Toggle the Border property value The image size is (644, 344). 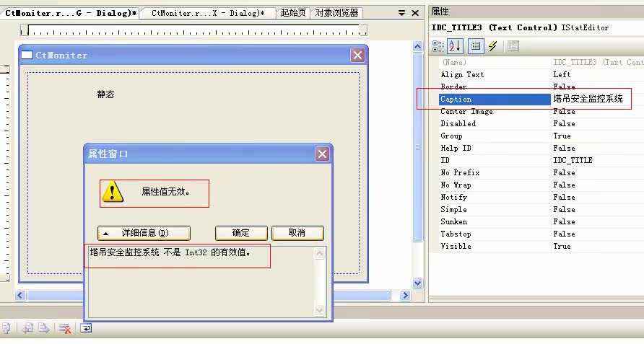tap(564, 87)
